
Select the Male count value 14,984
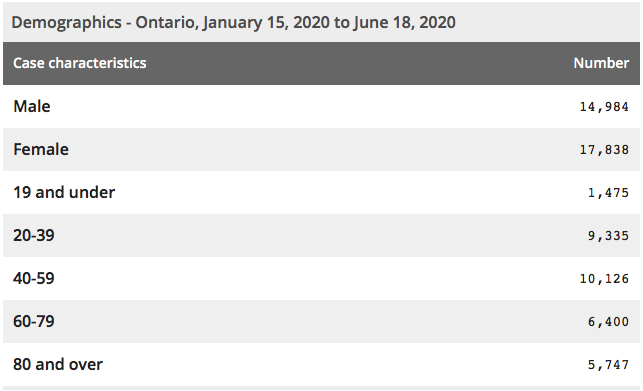click(x=604, y=107)
